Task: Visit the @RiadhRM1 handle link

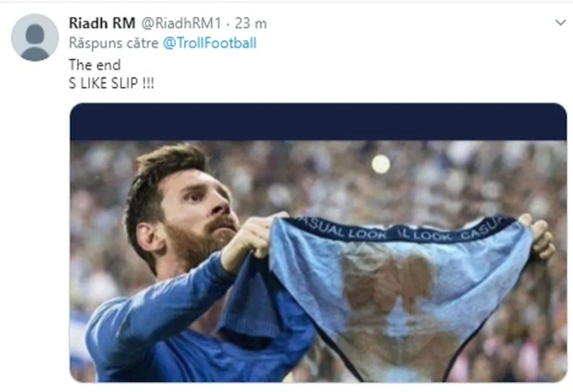Action: [181, 24]
